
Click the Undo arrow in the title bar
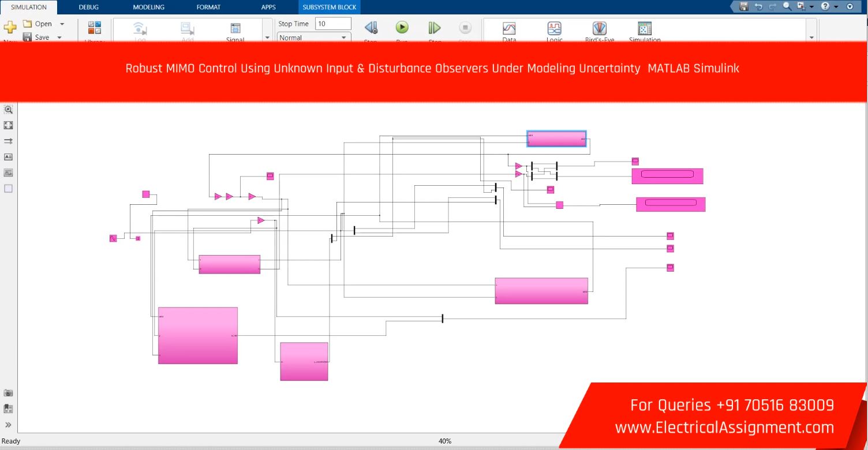pyautogui.click(x=758, y=6)
